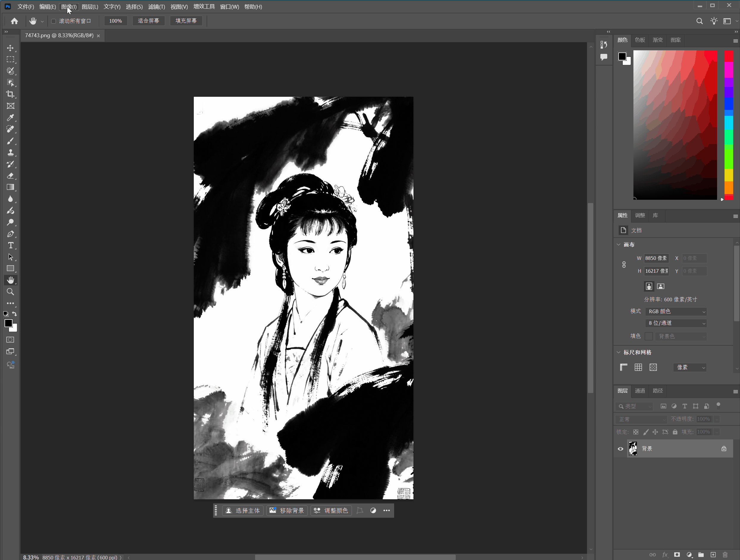Click the hue spectrum slider bar
The image size is (740, 560).
click(729, 125)
